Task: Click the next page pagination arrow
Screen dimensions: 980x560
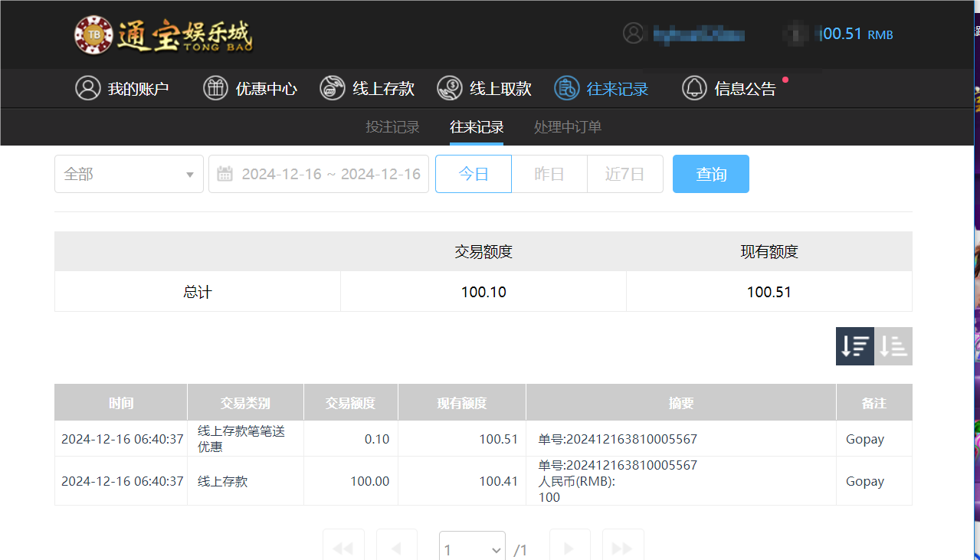Action: tap(569, 549)
